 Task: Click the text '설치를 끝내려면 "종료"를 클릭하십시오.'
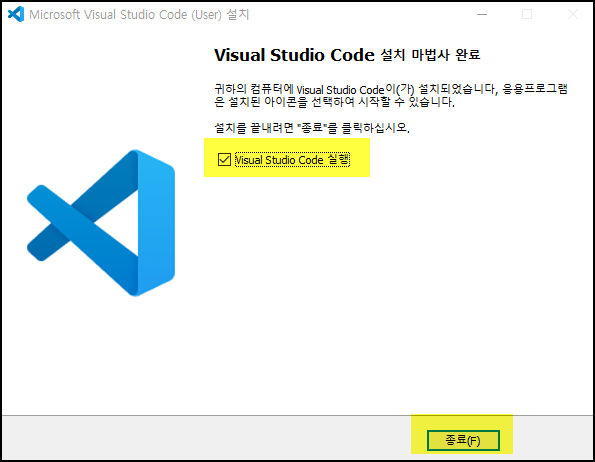coord(312,128)
